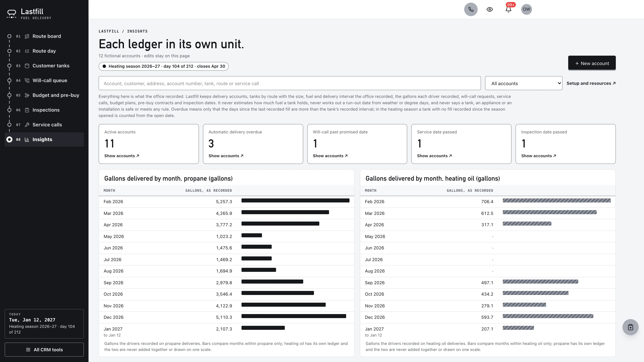Screen dimensions: 644x362
Task: Open Inspections from the sidebar
Action: (44, 110)
